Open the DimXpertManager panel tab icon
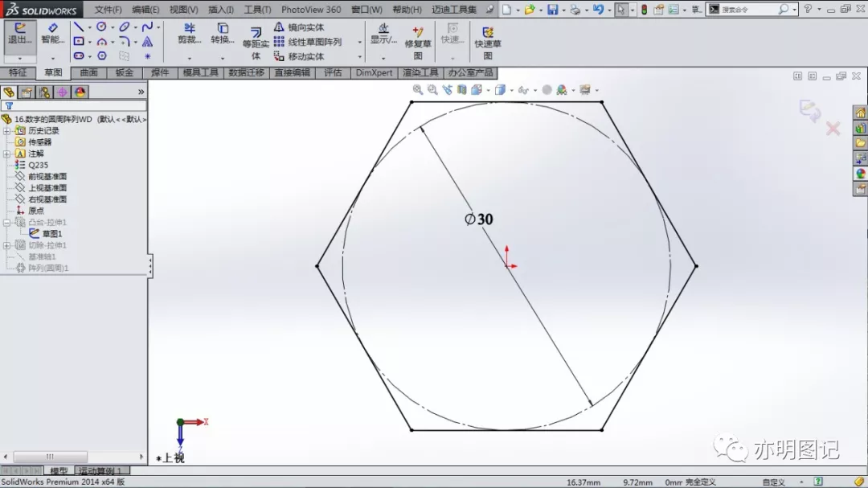868x488 pixels. click(x=62, y=92)
